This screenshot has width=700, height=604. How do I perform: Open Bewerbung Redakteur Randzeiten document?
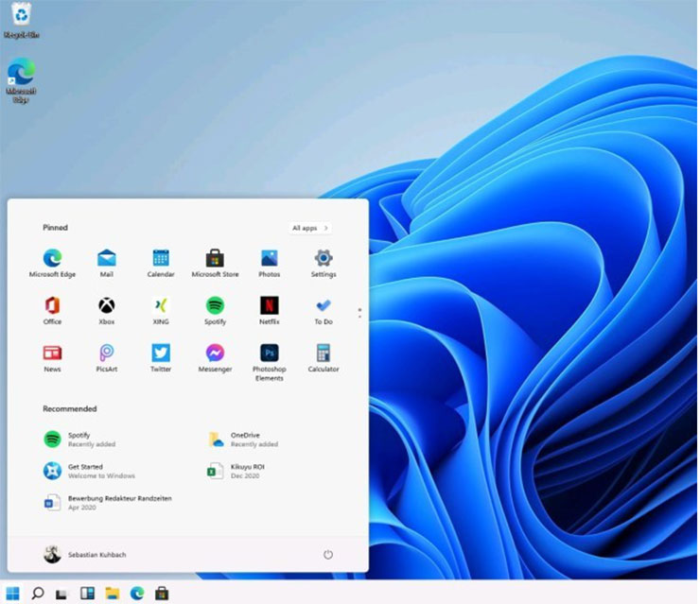pyautogui.click(x=108, y=503)
